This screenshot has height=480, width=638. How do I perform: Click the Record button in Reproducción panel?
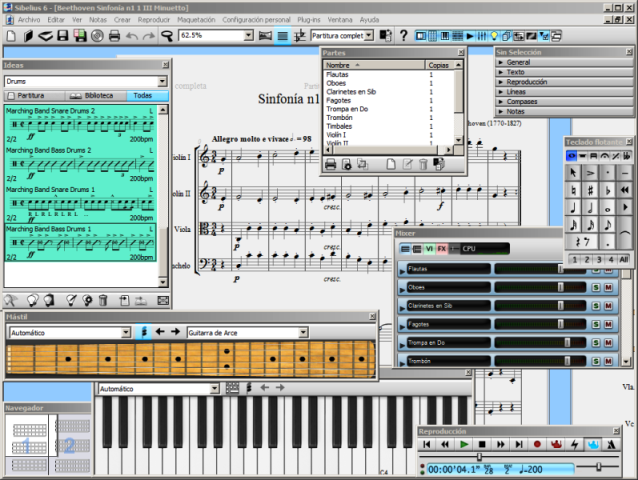click(x=537, y=445)
